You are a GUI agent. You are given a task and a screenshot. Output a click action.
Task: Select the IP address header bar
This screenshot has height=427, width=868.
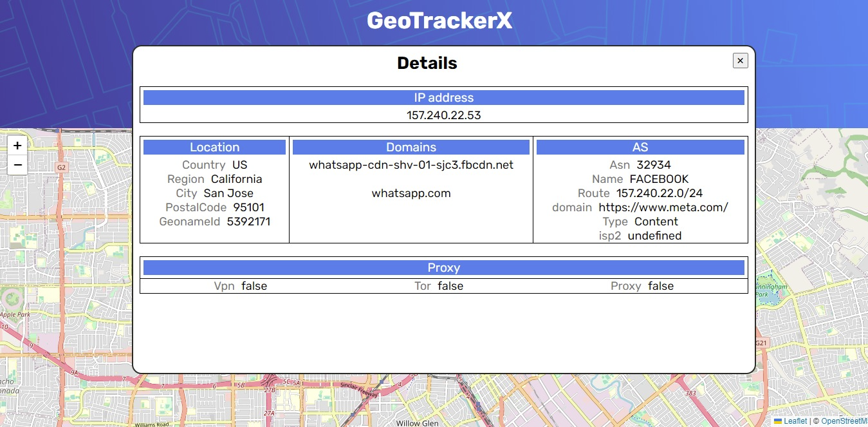[444, 98]
